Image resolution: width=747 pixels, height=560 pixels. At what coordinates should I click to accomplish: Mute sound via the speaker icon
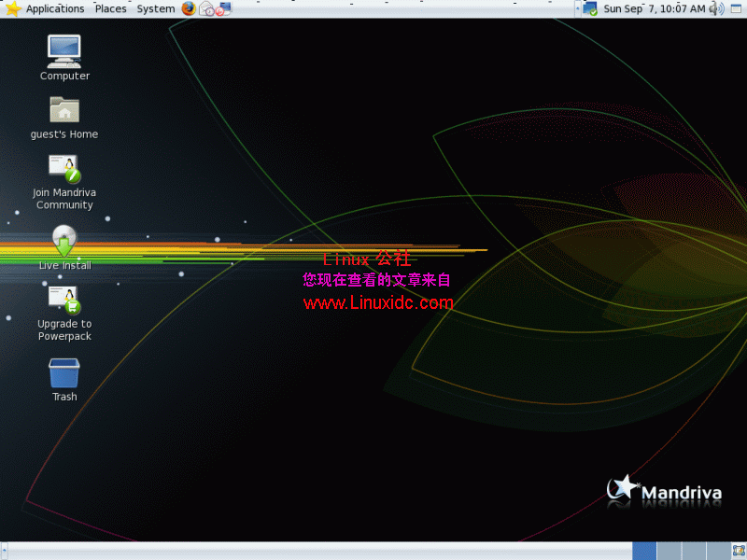tap(714, 8)
